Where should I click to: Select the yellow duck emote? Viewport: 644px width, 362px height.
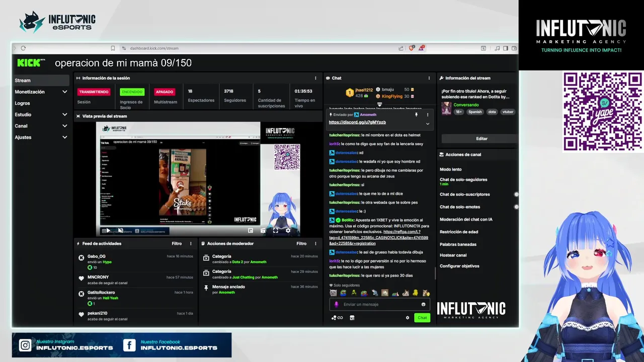(416, 293)
